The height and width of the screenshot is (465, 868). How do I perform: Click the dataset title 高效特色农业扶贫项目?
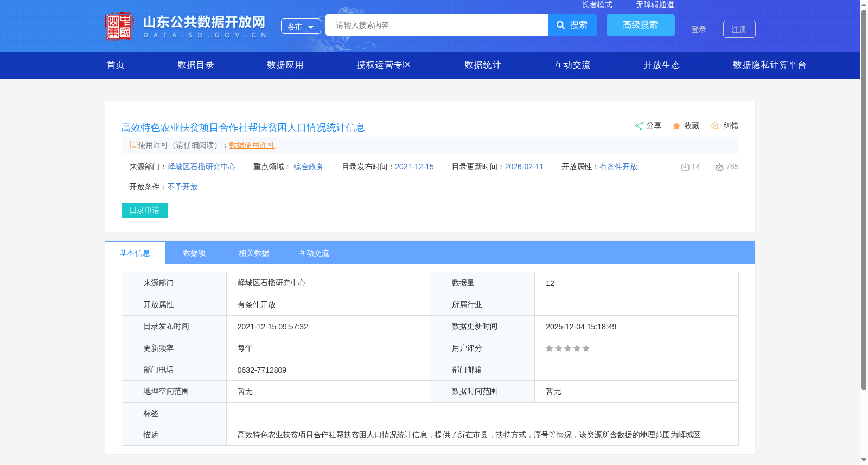tap(243, 128)
